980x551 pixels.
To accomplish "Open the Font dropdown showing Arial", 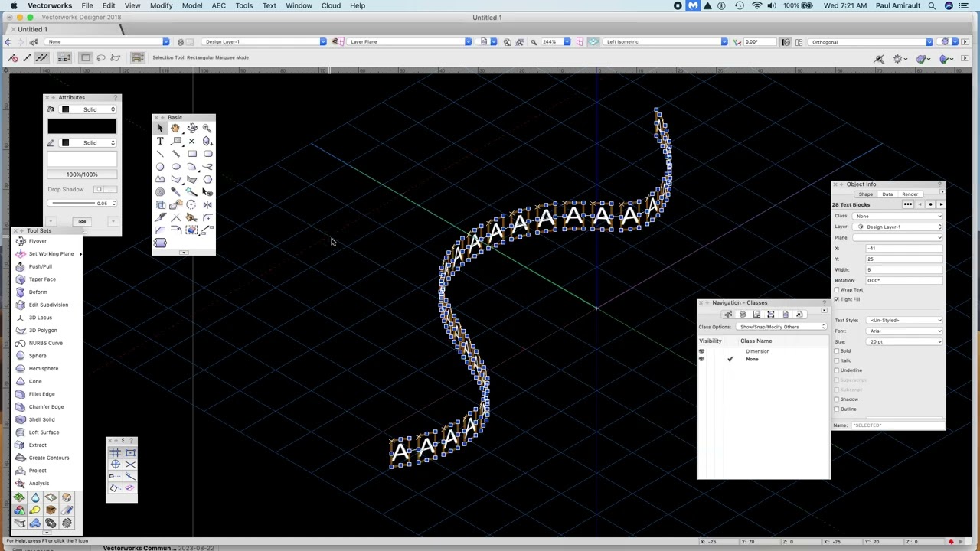I will tap(905, 331).
